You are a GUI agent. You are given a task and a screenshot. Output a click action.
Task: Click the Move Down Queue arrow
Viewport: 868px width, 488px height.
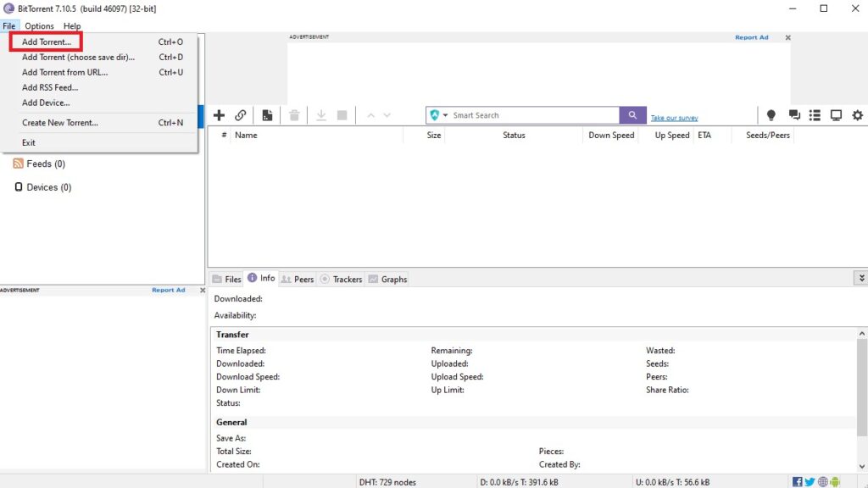tap(387, 115)
